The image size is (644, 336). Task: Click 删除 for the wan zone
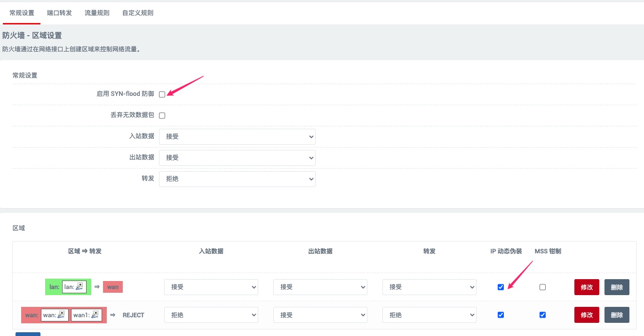[617, 315]
